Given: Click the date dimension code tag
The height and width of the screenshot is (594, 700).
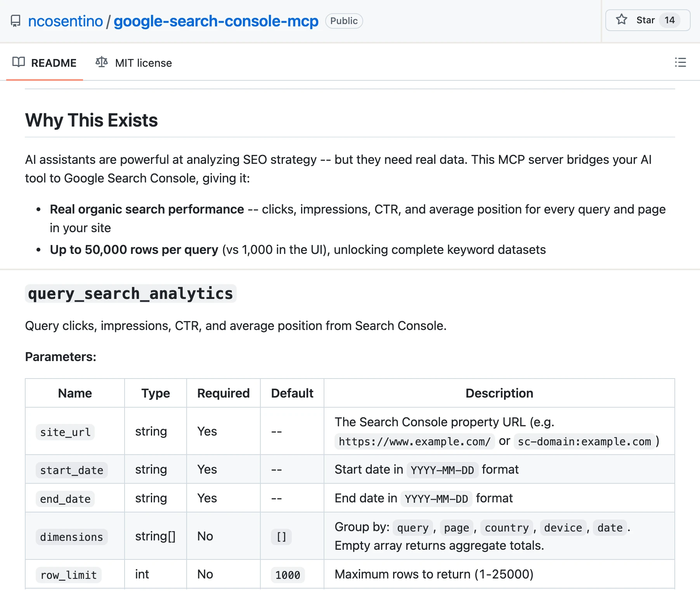Looking at the screenshot, I should 610,528.
